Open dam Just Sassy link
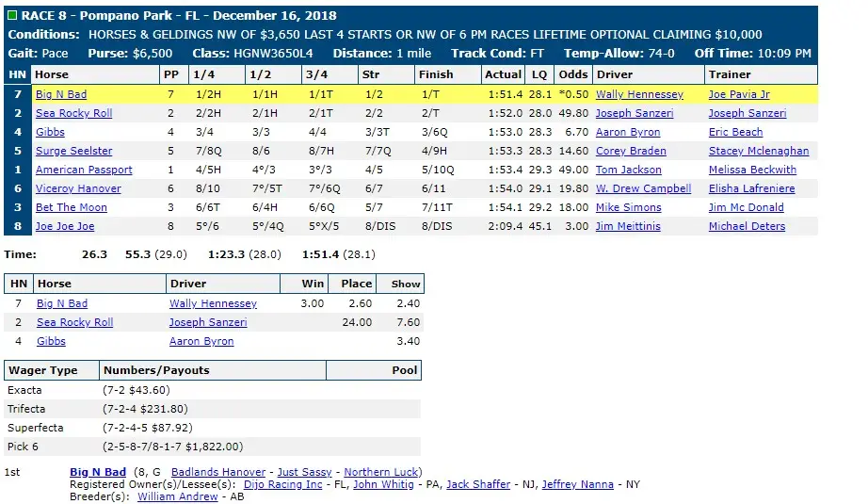This screenshot has width=868, height=504. pyautogui.click(x=304, y=472)
